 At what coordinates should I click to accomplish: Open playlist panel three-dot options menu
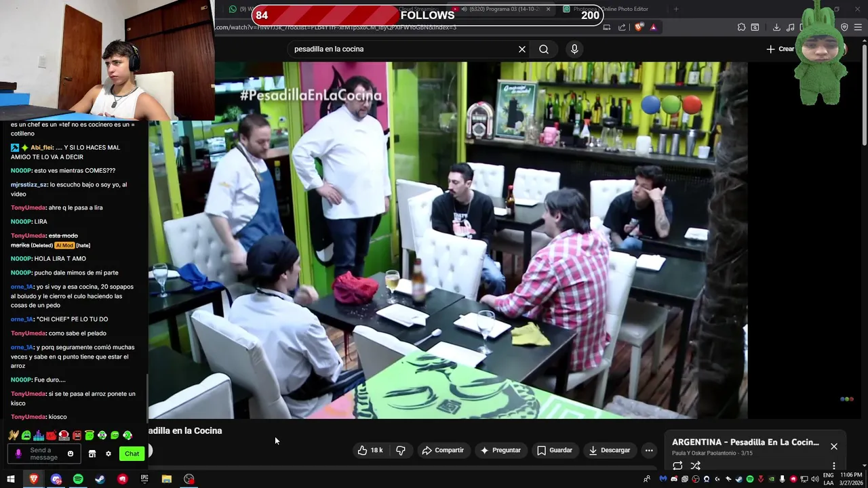click(834, 466)
